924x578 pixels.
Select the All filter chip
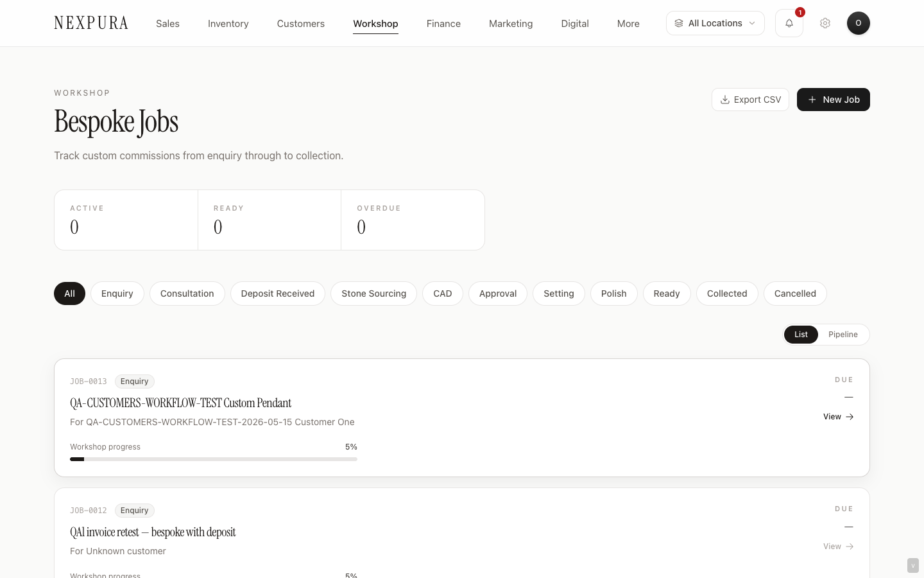coord(69,293)
